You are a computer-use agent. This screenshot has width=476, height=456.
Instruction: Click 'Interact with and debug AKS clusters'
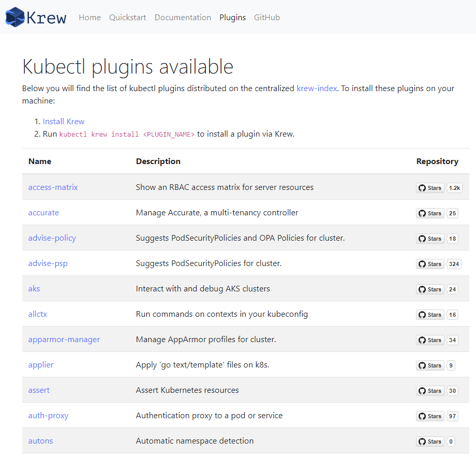click(x=203, y=289)
